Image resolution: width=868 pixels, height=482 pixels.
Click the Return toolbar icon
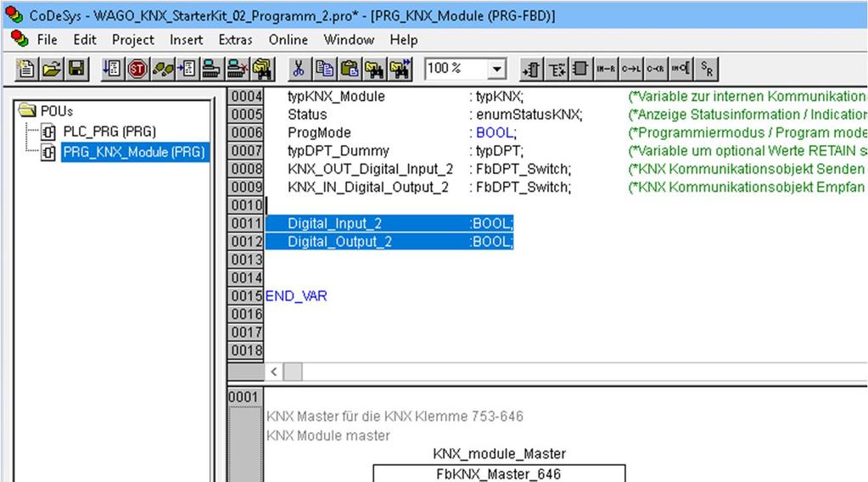(655, 69)
